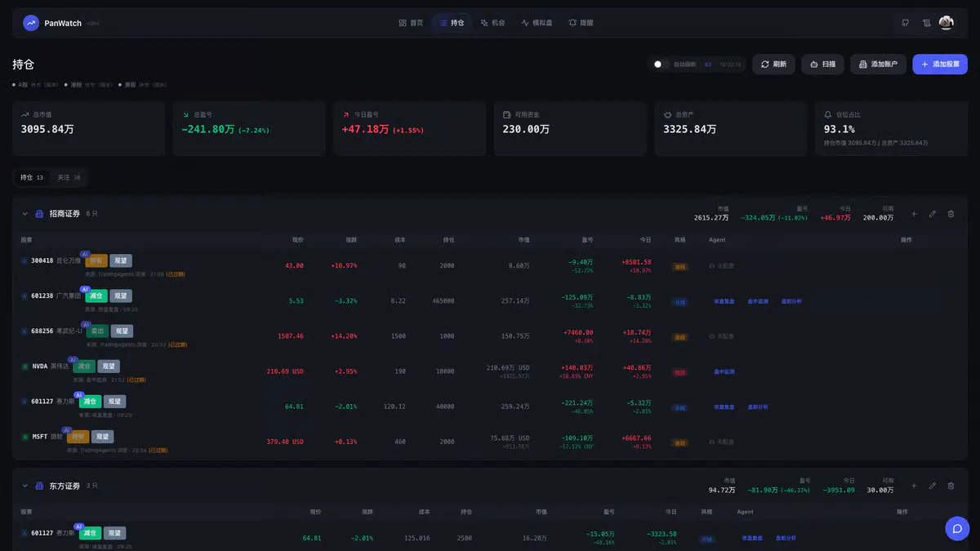Edit the 东方证券 account with pencil icon
The height and width of the screenshot is (551, 980).
[933, 486]
